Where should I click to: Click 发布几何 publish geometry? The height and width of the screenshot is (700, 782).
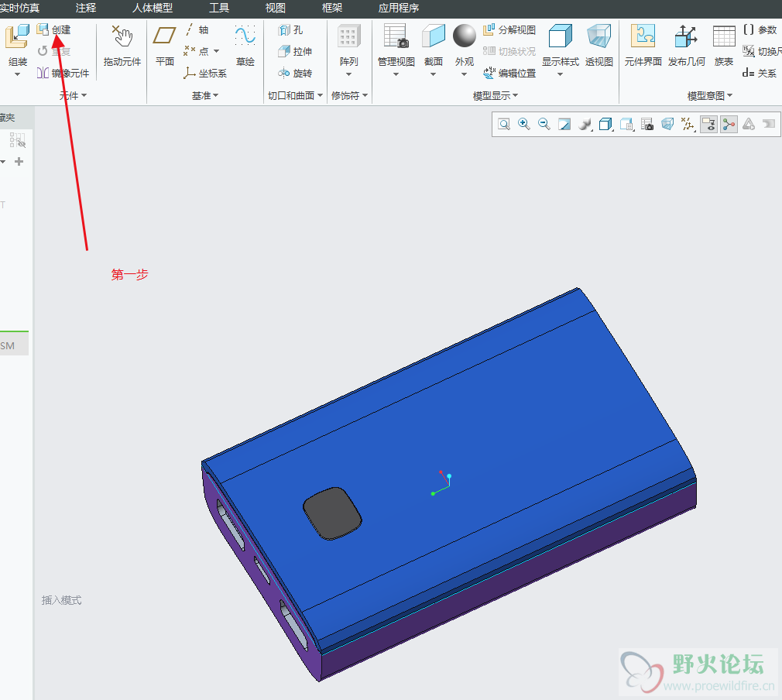click(x=686, y=45)
